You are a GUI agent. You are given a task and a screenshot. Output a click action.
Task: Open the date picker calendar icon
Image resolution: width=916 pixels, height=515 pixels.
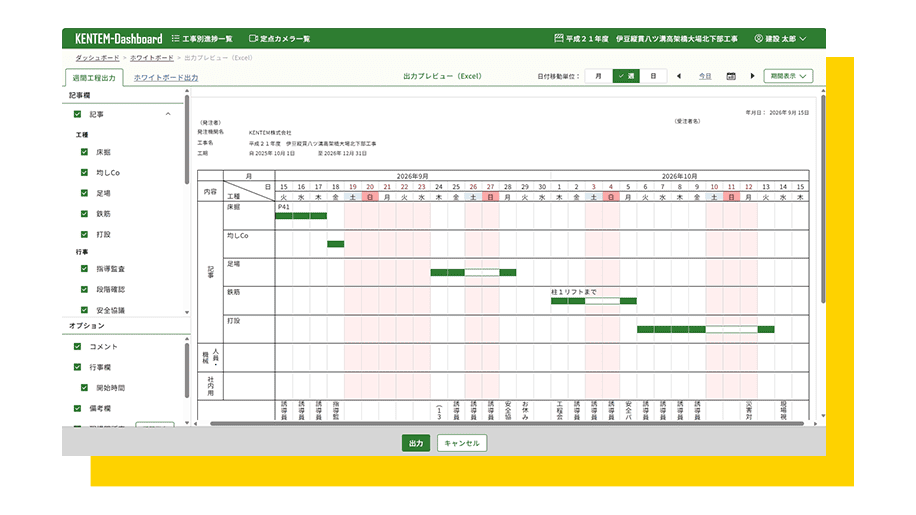(731, 76)
